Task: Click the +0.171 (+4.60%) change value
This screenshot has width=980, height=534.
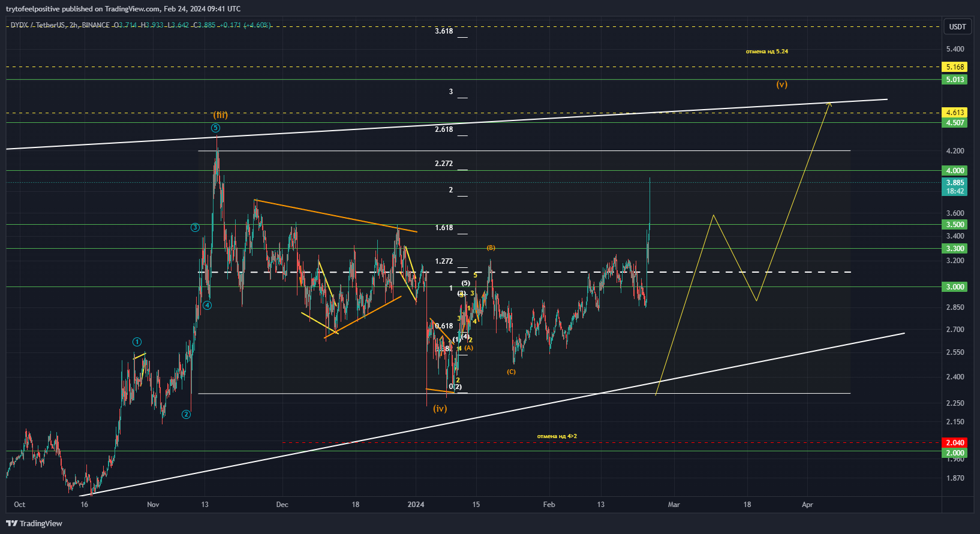Action: (246, 25)
